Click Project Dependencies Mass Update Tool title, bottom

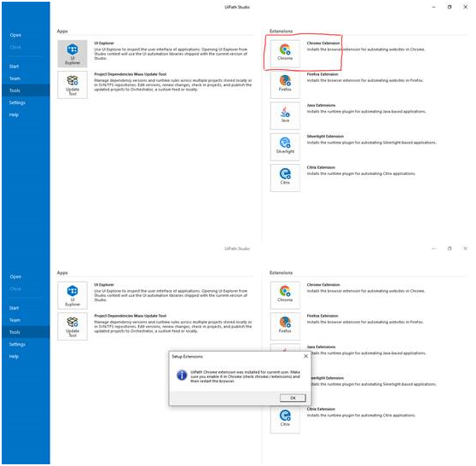pos(131,316)
